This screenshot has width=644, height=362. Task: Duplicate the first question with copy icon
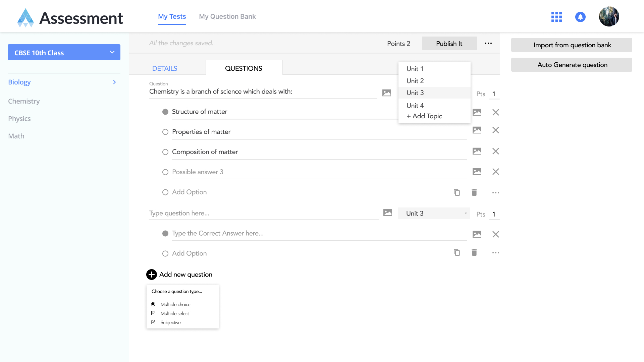point(457,192)
